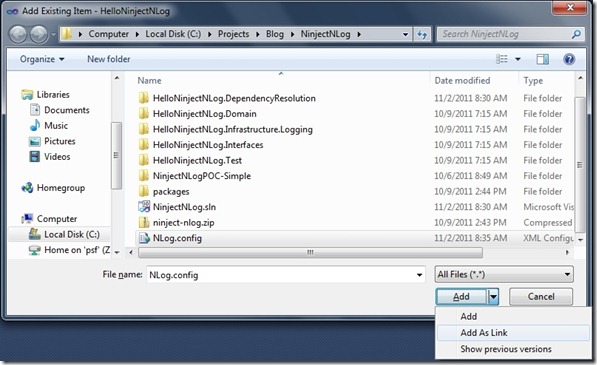Viewport: 597px width, 365px height.
Task: Toggle the preview pane icon
Action: [x=543, y=59]
